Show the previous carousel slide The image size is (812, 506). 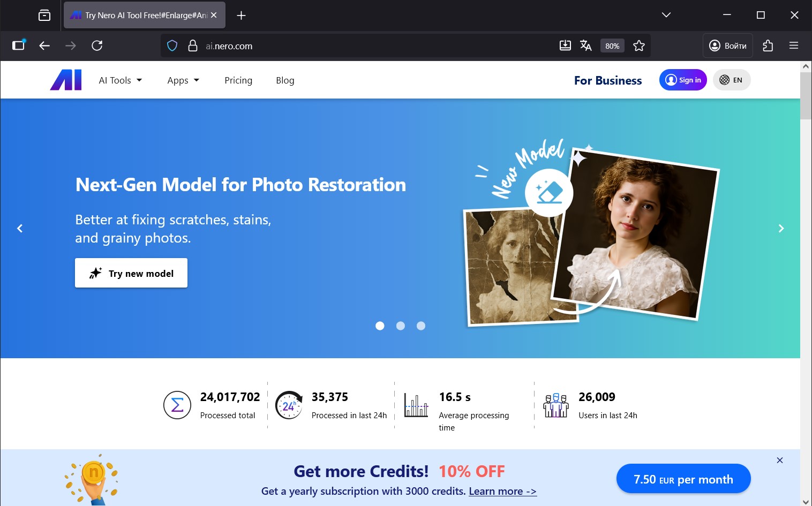coord(20,228)
